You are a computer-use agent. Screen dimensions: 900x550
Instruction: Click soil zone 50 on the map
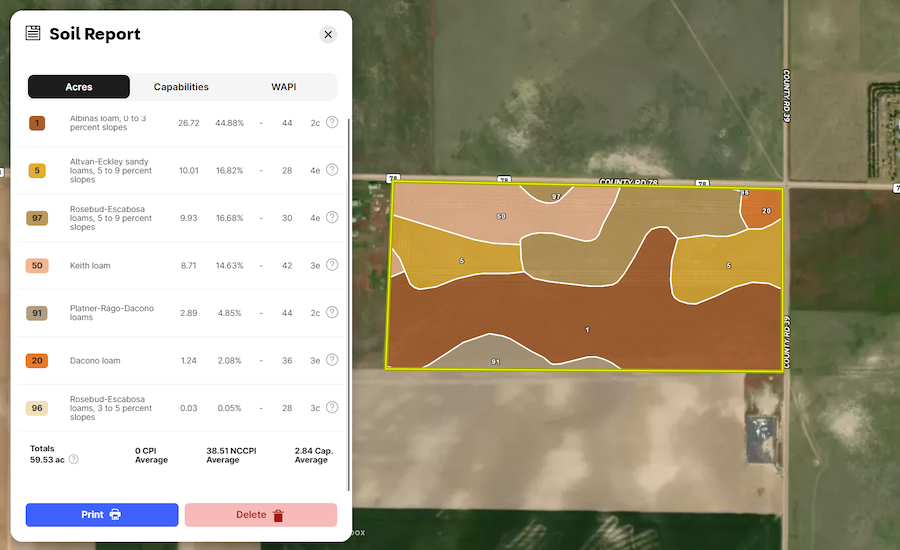tap(500, 217)
